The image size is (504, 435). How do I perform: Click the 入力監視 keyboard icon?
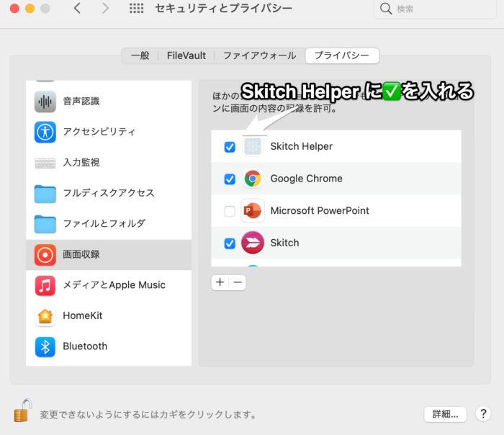pos(45,163)
